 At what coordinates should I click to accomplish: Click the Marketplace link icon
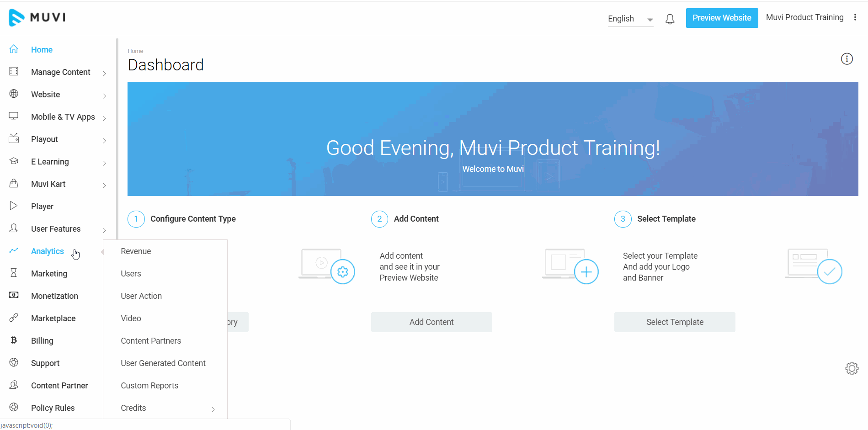point(14,318)
